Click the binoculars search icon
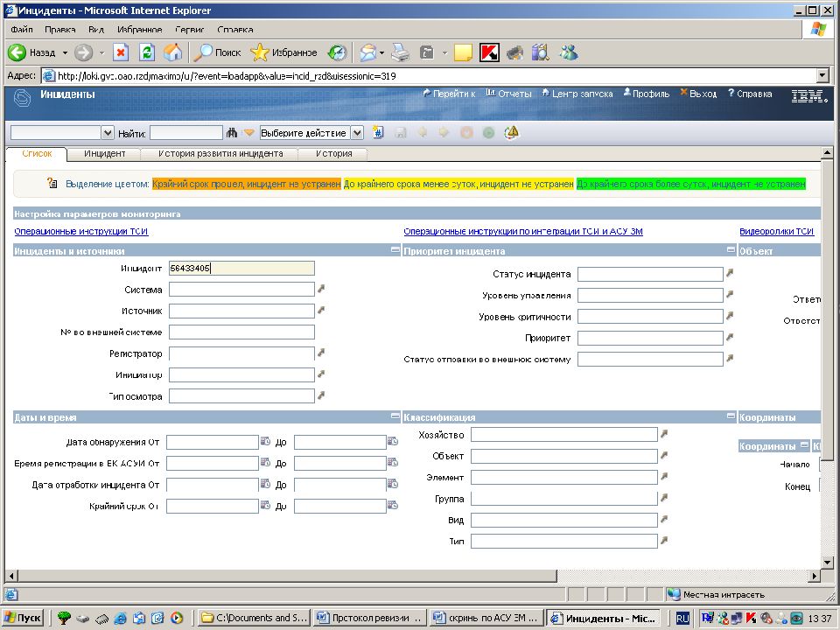The image size is (840, 630). click(231, 132)
